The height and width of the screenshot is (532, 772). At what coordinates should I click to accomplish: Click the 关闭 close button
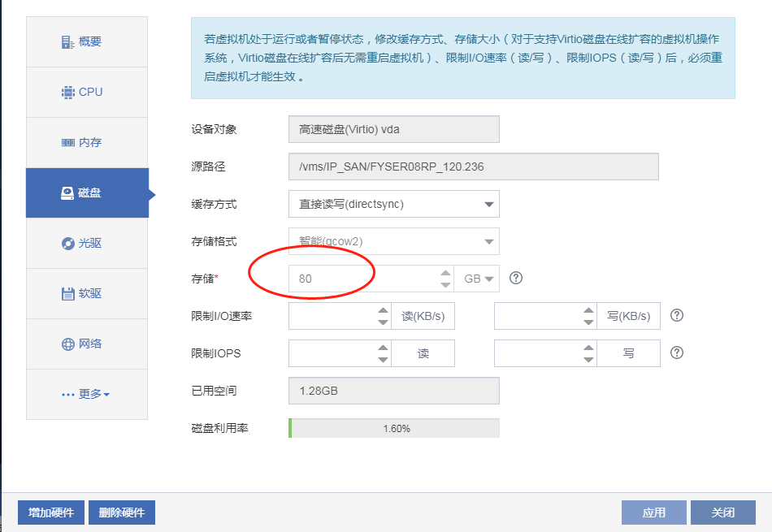(722, 513)
